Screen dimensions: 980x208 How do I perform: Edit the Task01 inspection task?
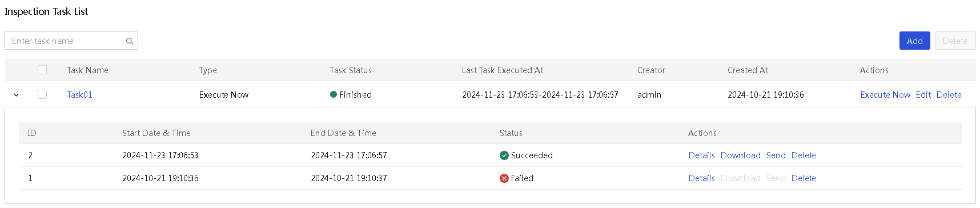(923, 95)
